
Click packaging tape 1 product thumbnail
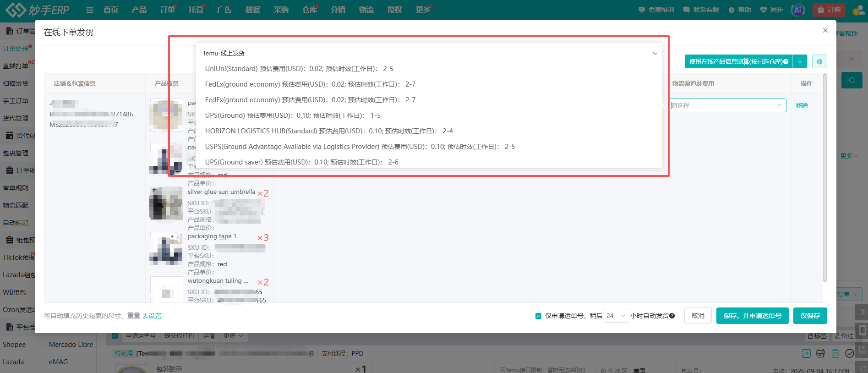166,248
